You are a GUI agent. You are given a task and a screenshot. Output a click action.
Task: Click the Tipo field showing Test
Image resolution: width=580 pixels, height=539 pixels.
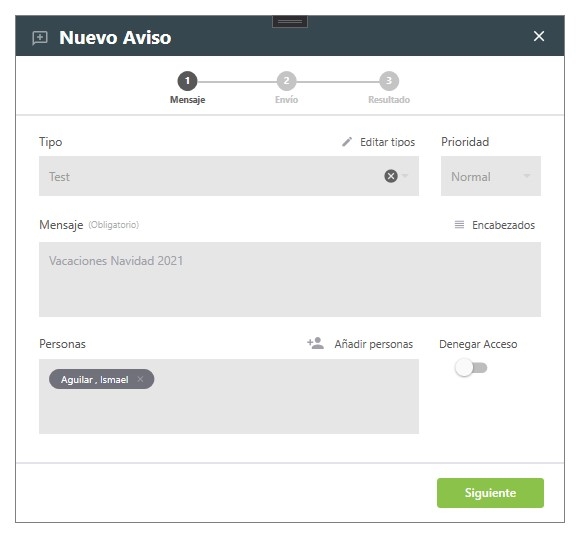pyautogui.click(x=229, y=176)
